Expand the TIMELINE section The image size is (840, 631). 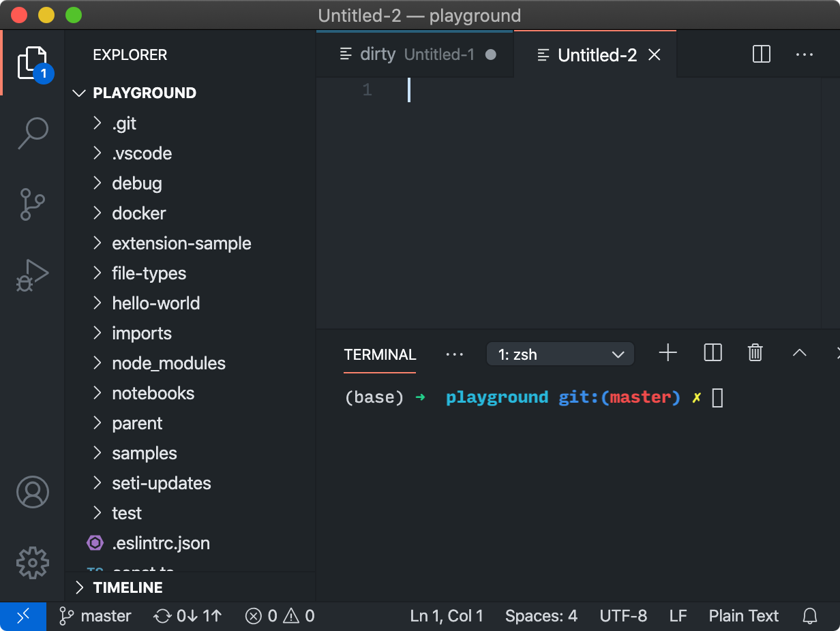128,587
